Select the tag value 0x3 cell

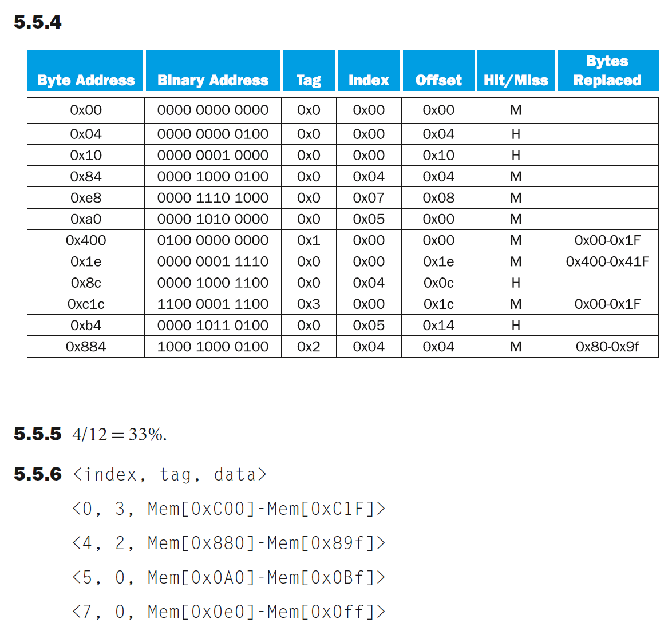pos(309,304)
